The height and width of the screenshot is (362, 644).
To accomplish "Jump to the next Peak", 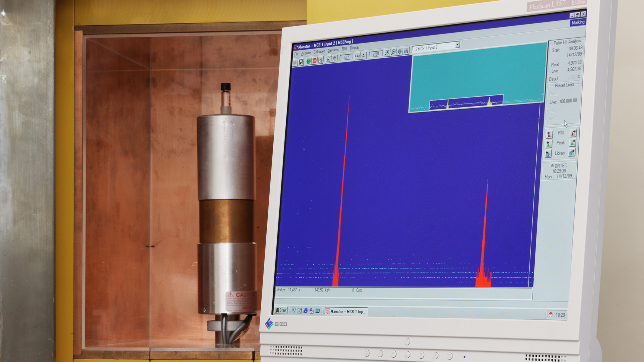I will 573,143.
